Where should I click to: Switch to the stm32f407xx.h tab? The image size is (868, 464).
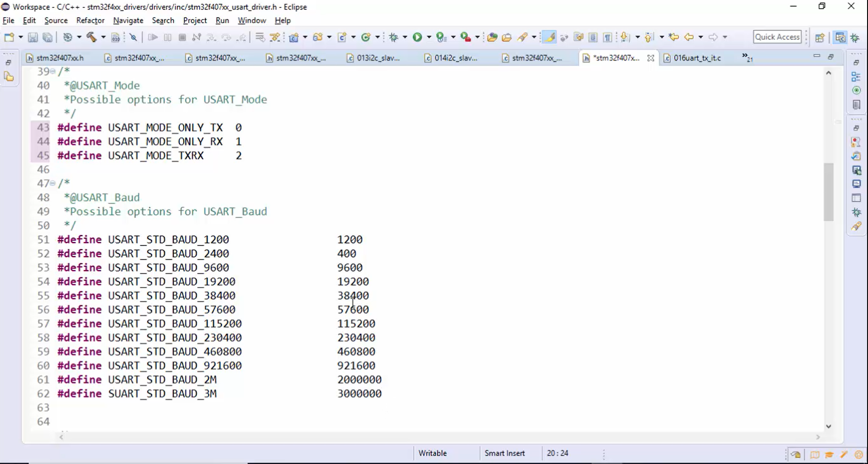(x=60, y=58)
